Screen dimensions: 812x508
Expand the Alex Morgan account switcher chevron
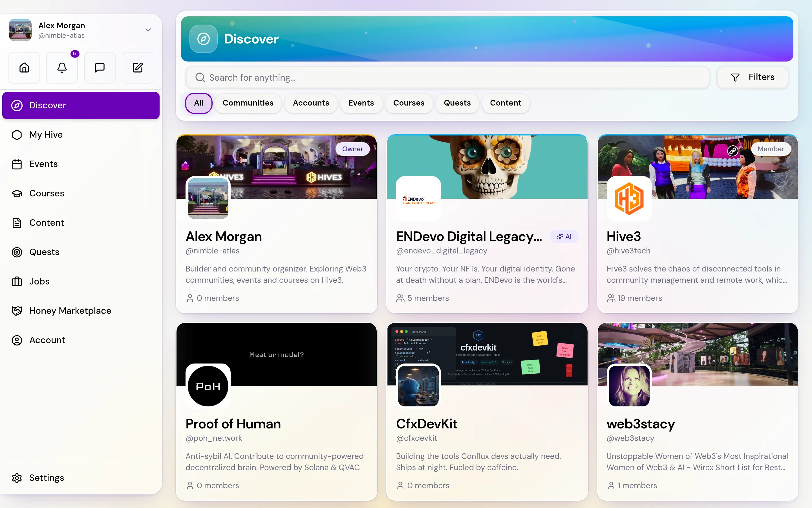point(148,30)
